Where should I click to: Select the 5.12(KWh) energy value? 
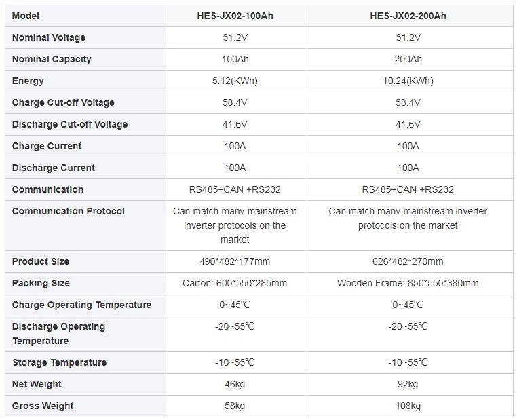click(235, 81)
